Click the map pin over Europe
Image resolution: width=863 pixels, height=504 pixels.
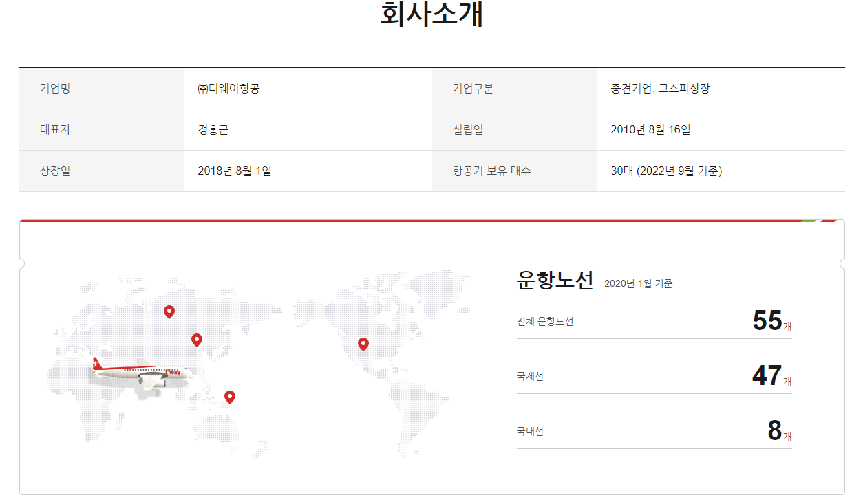coord(169,312)
